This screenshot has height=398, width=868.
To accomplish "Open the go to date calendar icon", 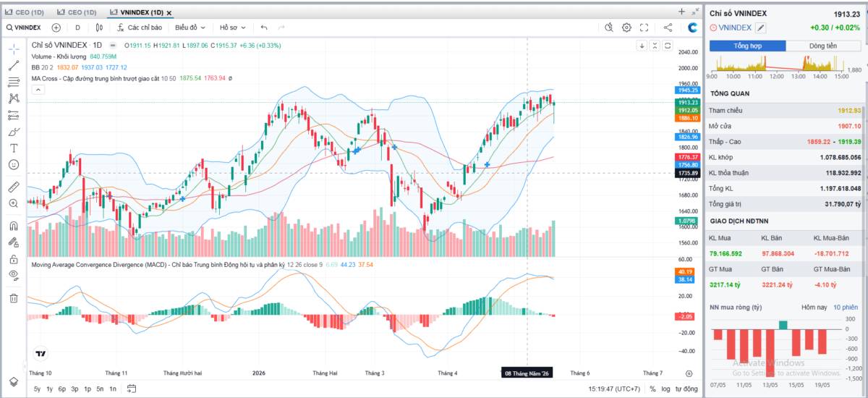I will tap(132, 389).
